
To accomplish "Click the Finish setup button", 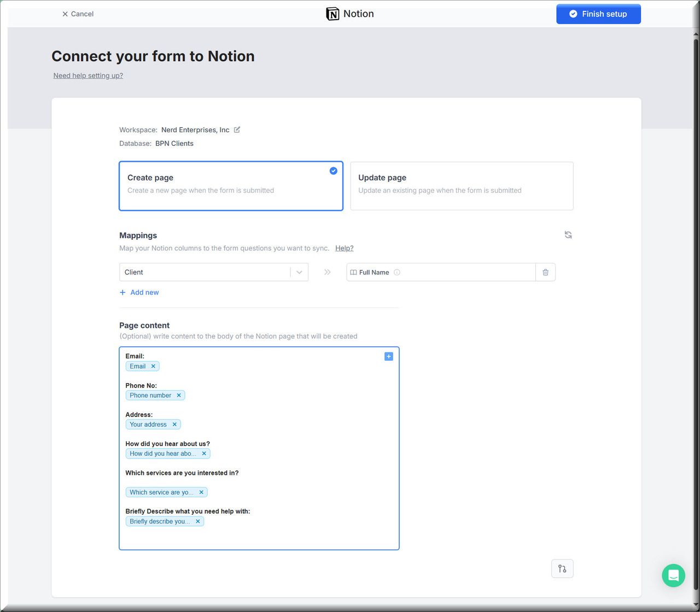I will tap(598, 14).
